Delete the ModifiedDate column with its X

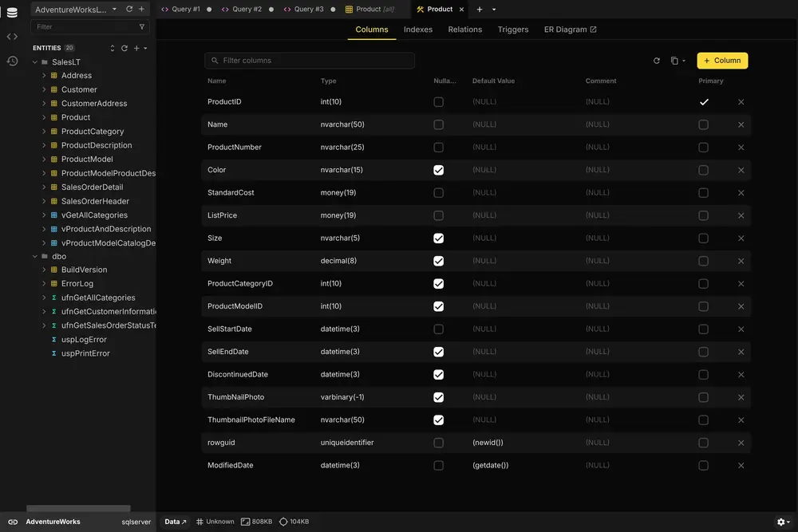pyautogui.click(x=741, y=465)
